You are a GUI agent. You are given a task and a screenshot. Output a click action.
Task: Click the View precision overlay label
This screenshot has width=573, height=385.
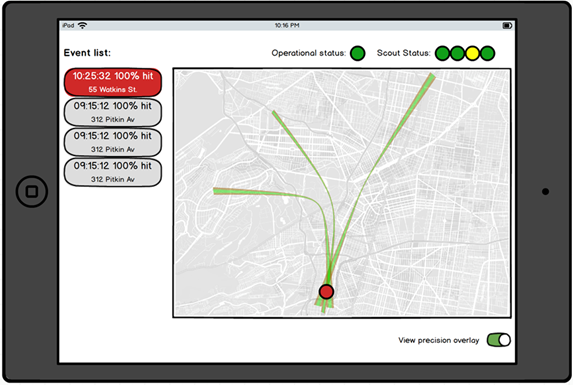439,340
